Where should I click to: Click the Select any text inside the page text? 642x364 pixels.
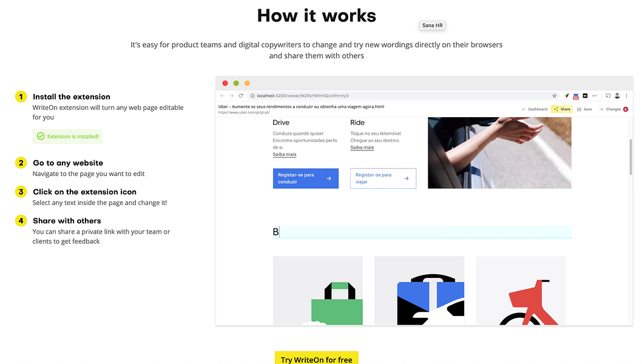click(x=100, y=203)
